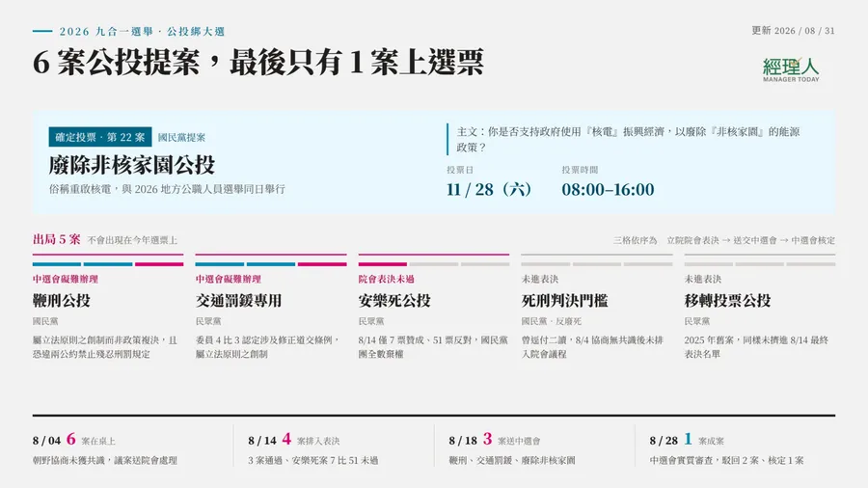Click the note 中選會實質審查,駁回 2 案、核定 1 案
868x488 pixels.
point(727,460)
